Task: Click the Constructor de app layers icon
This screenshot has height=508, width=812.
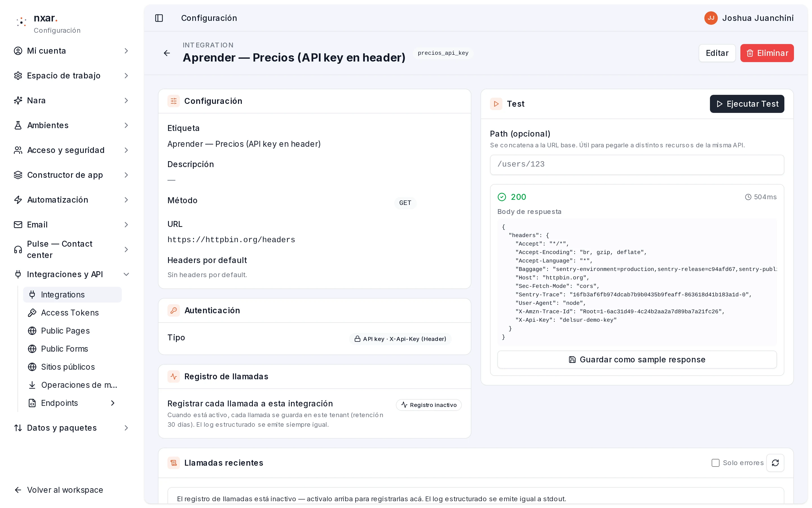Action: pyautogui.click(x=18, y=175)
